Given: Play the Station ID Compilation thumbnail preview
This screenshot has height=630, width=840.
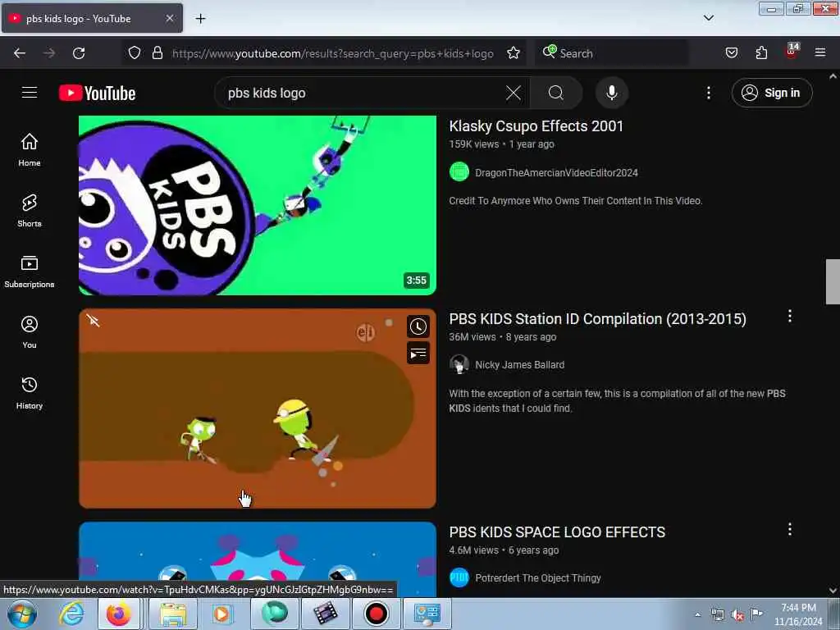Looking at the screenshot, I should pos(257,409).
